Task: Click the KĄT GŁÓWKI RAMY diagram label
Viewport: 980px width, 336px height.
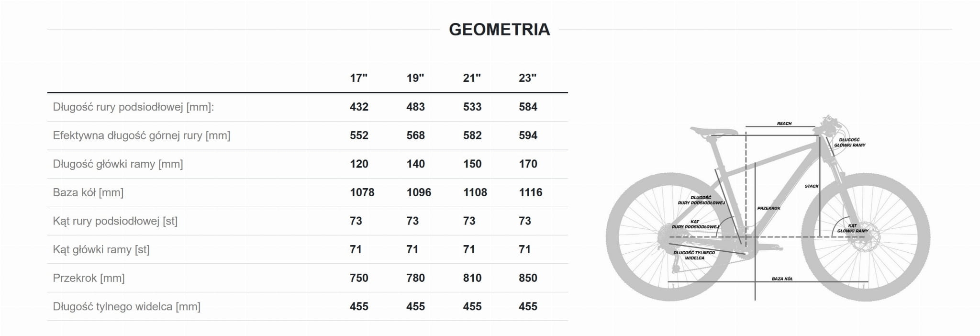Action: click(852, 228)
